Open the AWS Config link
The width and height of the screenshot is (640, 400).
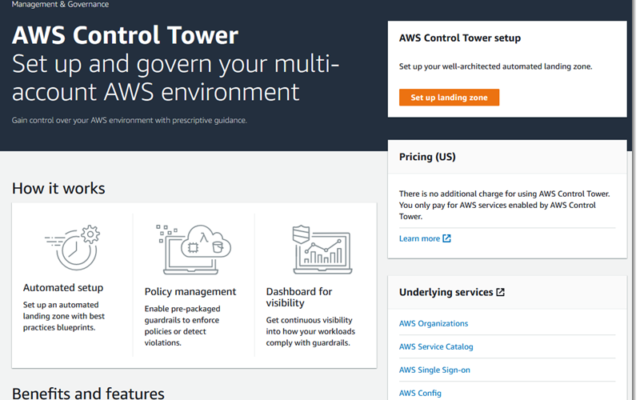coord(420,393)
